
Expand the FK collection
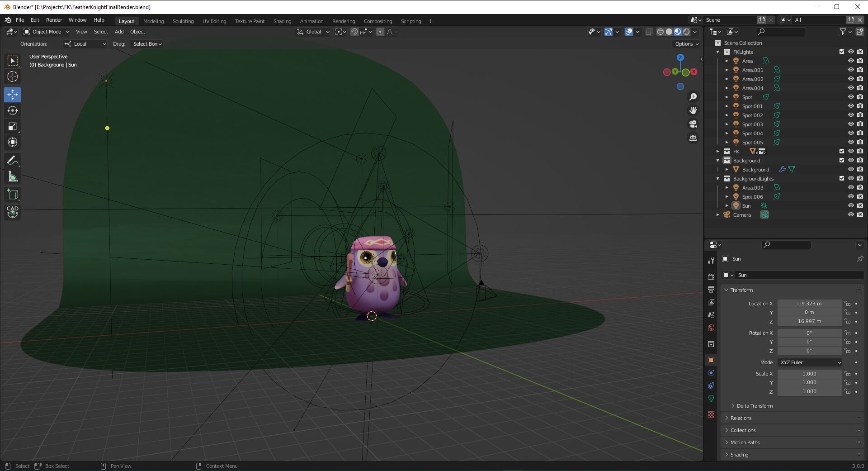click(718, 152)
